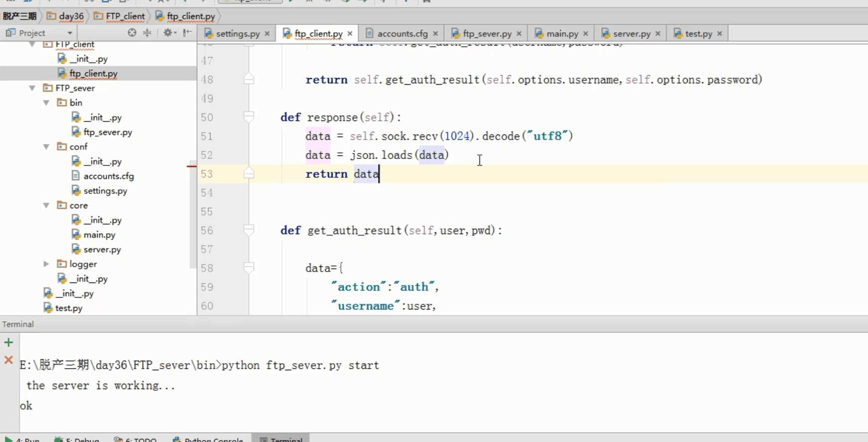The height and width of the screenshot is (442, 868).
Task: Click the 'python ftp_sever.py start' terminal command
Action: 300,365
